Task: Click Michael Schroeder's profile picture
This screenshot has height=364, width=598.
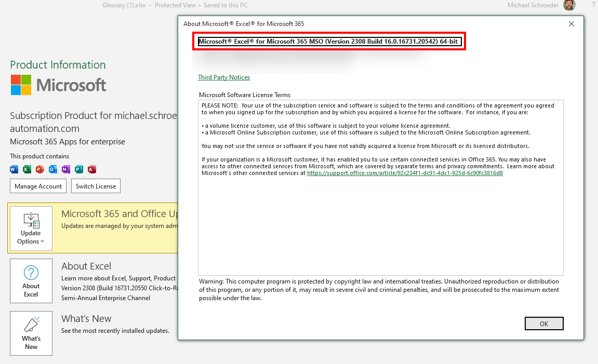Action: (569, 5)
